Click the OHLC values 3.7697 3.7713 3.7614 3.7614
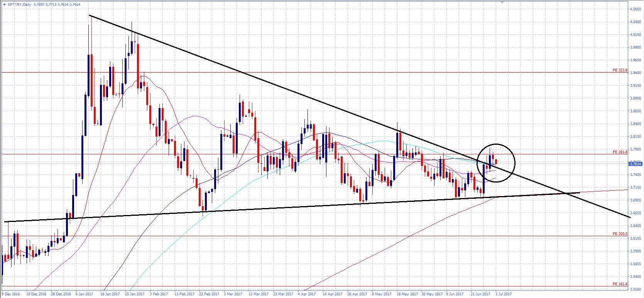Image resolution: width=644 pixels, height=298 pixels. coord(57,5)
